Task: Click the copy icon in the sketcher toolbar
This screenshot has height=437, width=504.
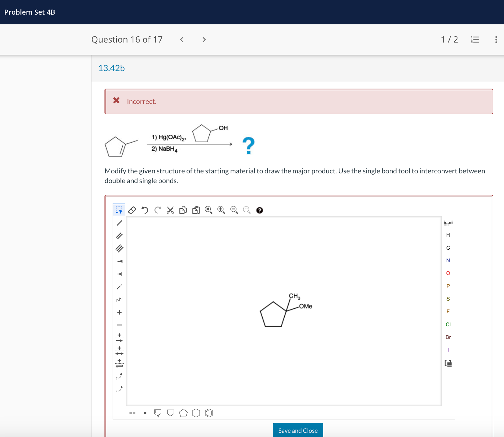Action: point(183,210)
